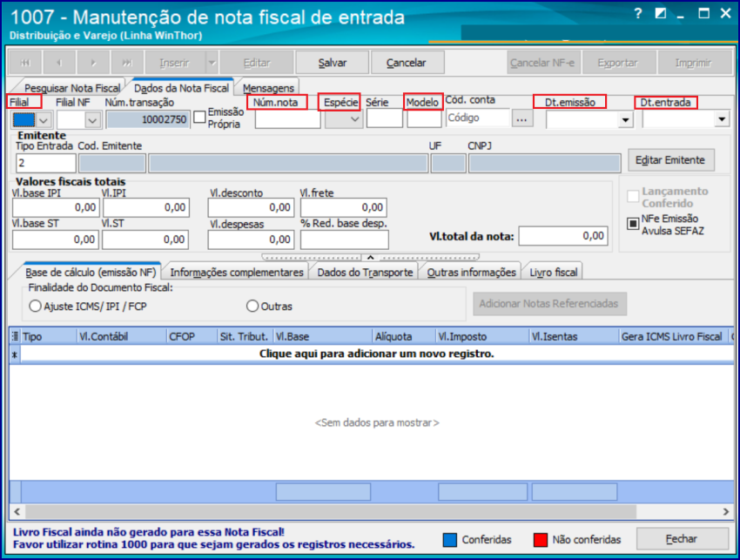
Task: Click % Red. base desp. field
Action: [x=345, y=240]
